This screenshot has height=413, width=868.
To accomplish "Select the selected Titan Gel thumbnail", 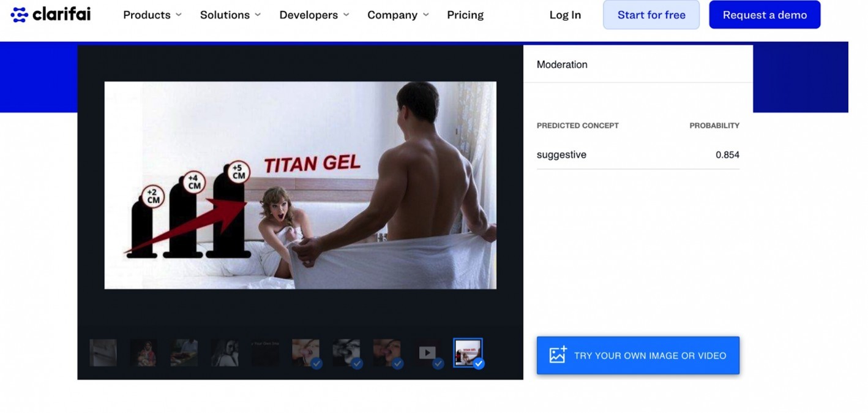I will tap(468, 352).
